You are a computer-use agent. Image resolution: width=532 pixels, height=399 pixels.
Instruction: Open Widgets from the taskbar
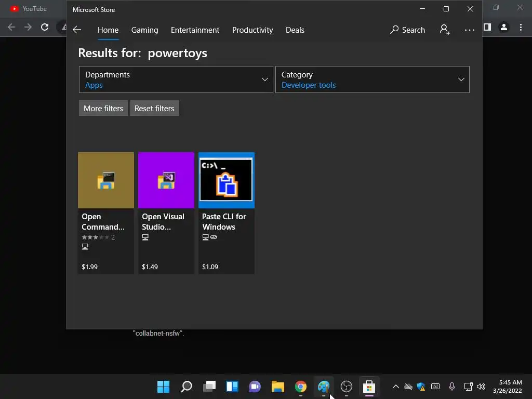tap(232, 387)
